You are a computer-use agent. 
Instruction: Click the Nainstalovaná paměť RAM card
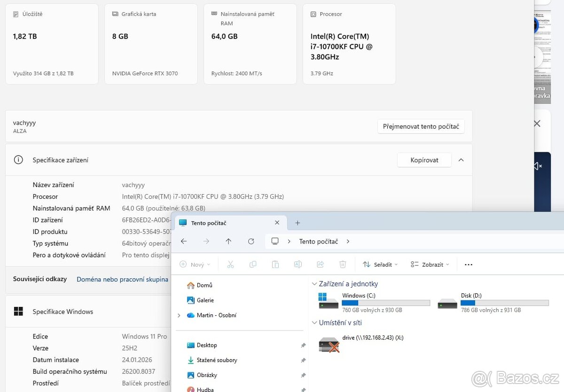point(250,44)
